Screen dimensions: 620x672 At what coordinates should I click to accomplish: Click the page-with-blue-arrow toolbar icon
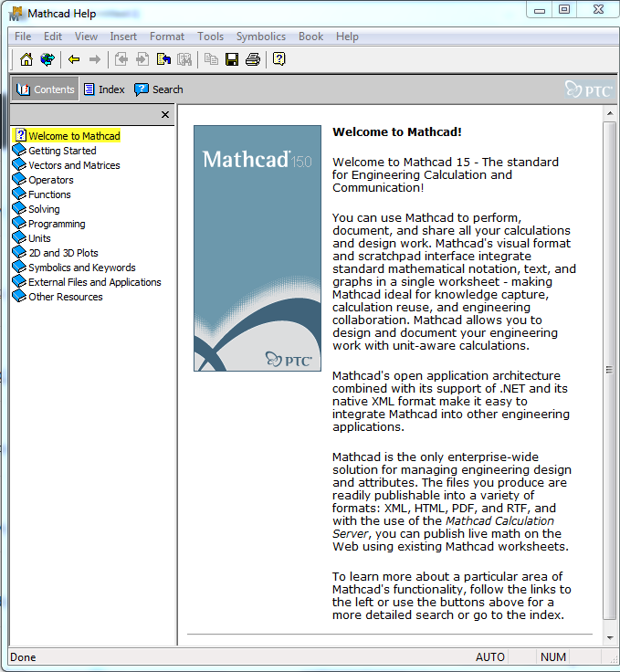[163, 59]
